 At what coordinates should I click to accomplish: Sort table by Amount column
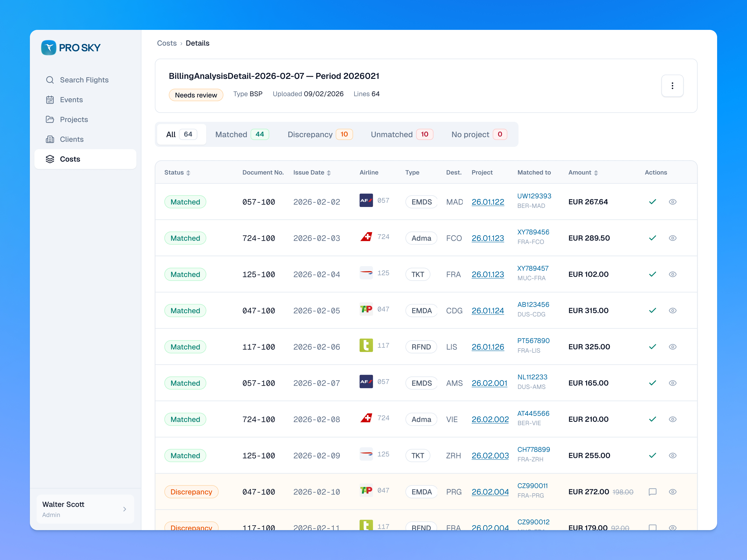[583, 172]
